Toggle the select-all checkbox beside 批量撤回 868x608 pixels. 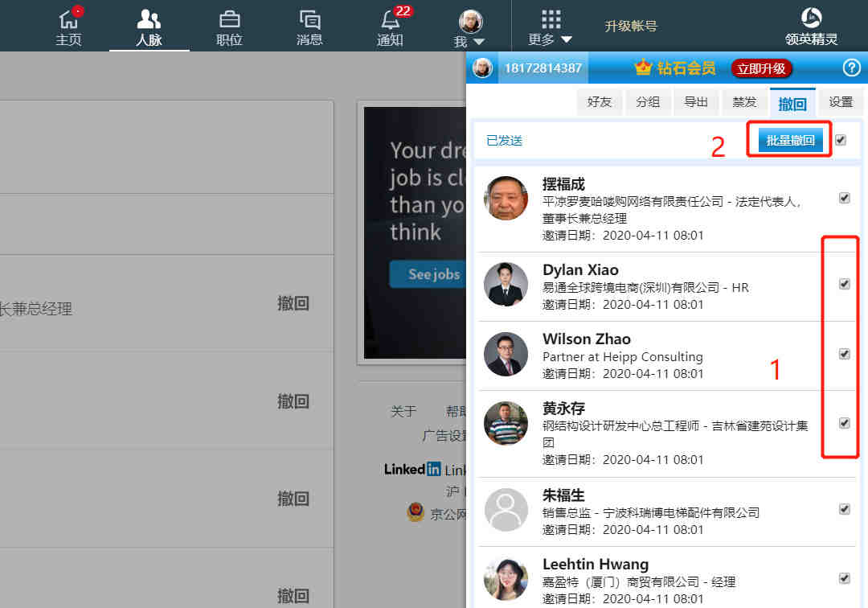point(841,140)
